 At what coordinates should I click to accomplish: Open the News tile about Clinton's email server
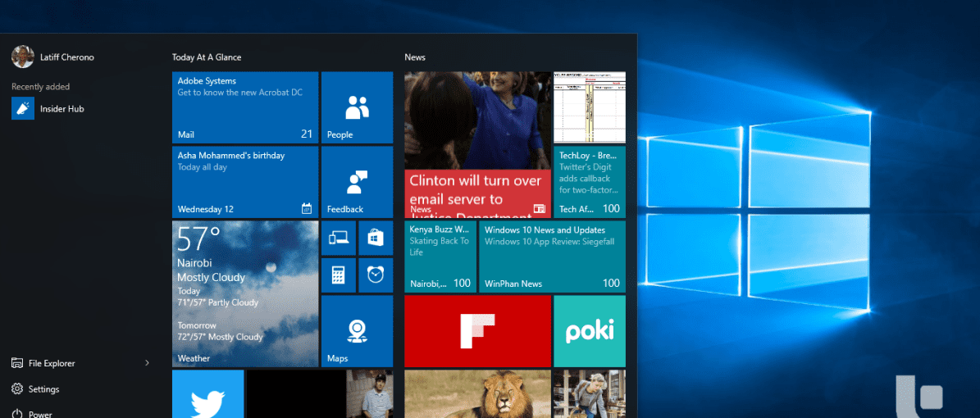(x=477, y=144)
